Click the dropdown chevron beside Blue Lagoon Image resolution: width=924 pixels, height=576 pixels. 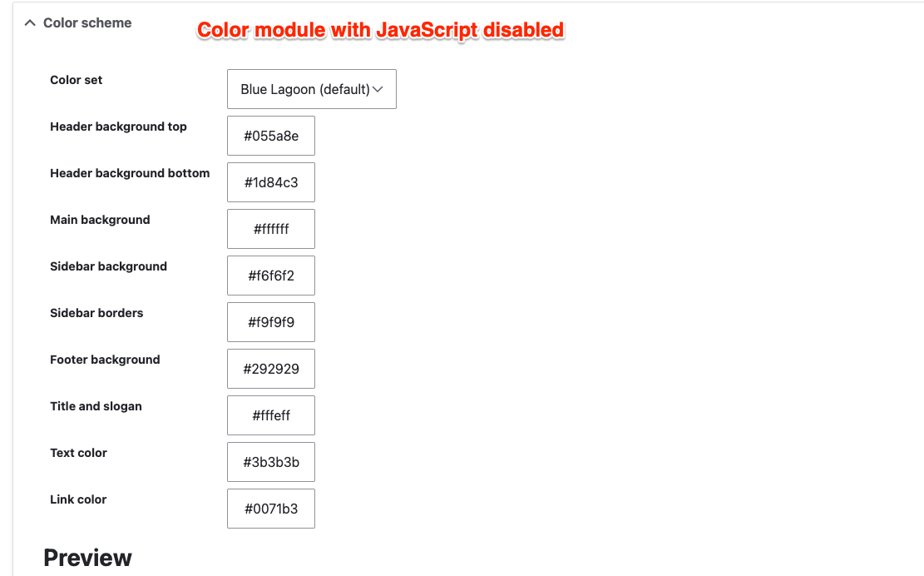(x=378, y=89)
